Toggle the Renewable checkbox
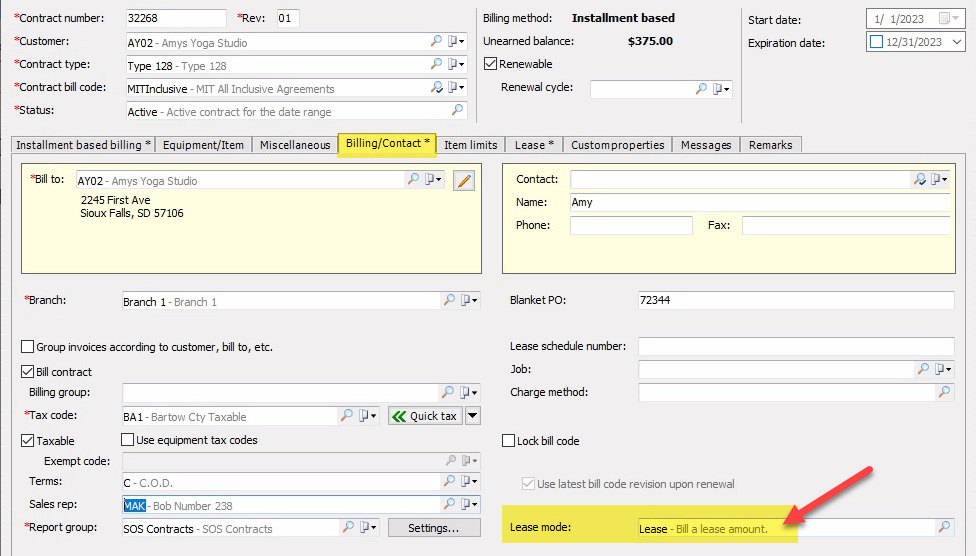Image resolution: width=976 pixels, height=556 pixels. pyautogui.click(x=490, y=64)
